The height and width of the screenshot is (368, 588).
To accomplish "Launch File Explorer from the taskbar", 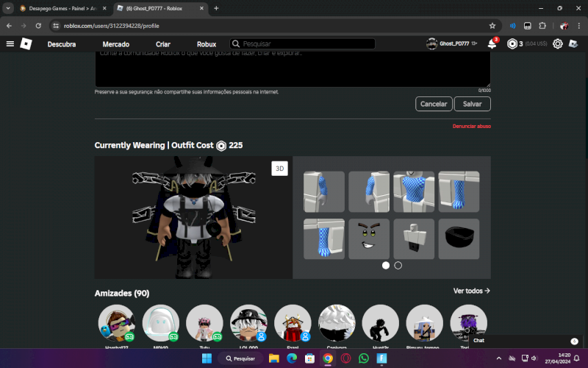I will 273,358.
